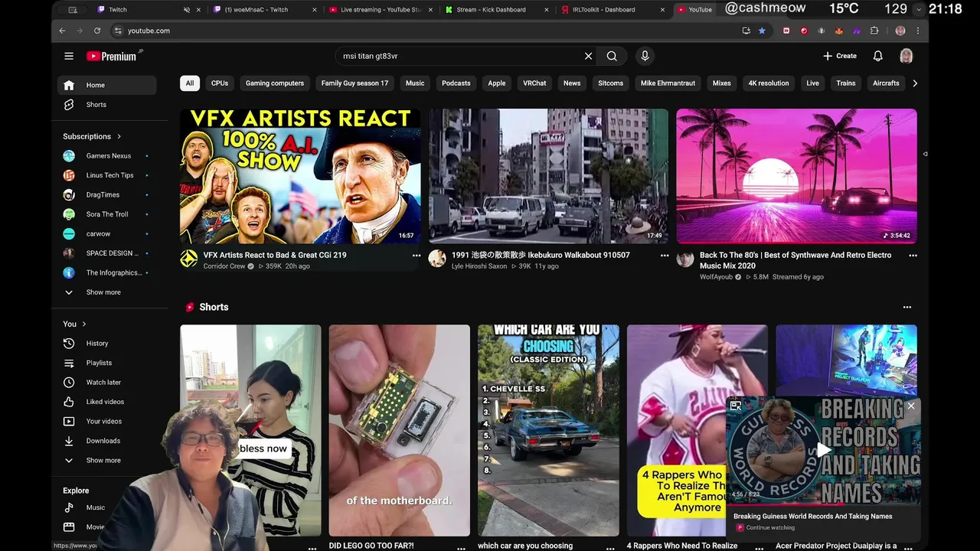Open Liked videos in the sidebar
Image resolution: width=980 pixels, height=551 pixels.
[x=106, y=402]
